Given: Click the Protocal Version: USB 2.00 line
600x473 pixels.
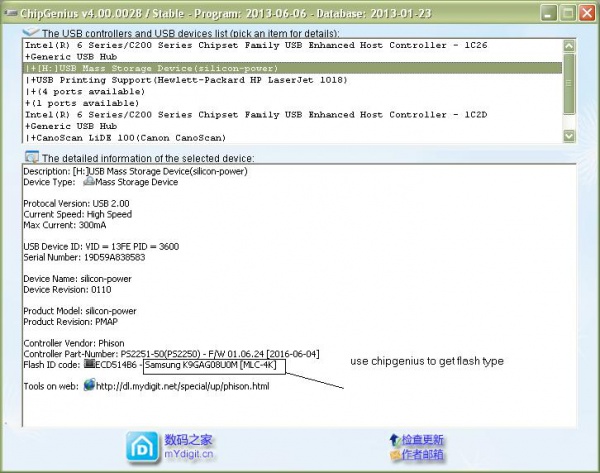Looking at the screenshot, I should pyautogui.click(x=76, y=203).
